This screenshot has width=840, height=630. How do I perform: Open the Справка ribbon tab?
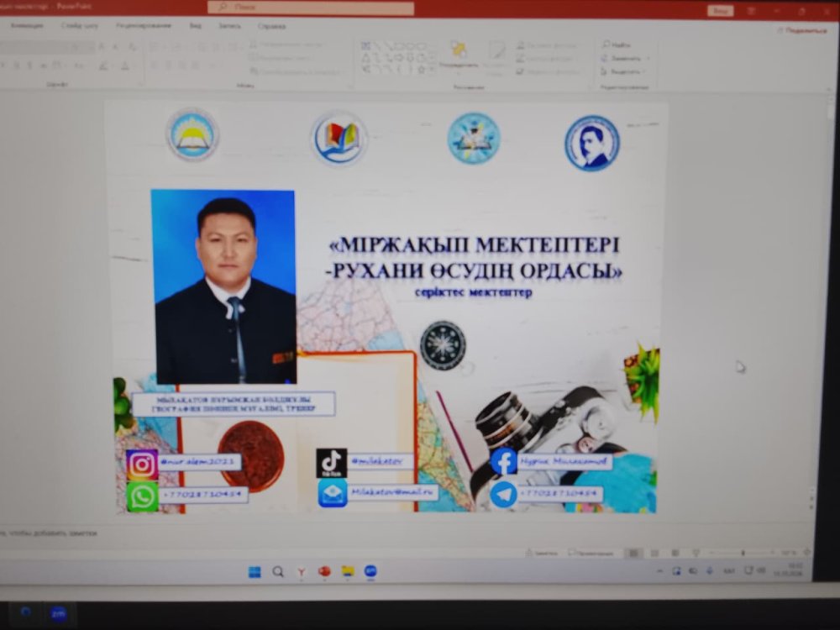tap(271, 26)
